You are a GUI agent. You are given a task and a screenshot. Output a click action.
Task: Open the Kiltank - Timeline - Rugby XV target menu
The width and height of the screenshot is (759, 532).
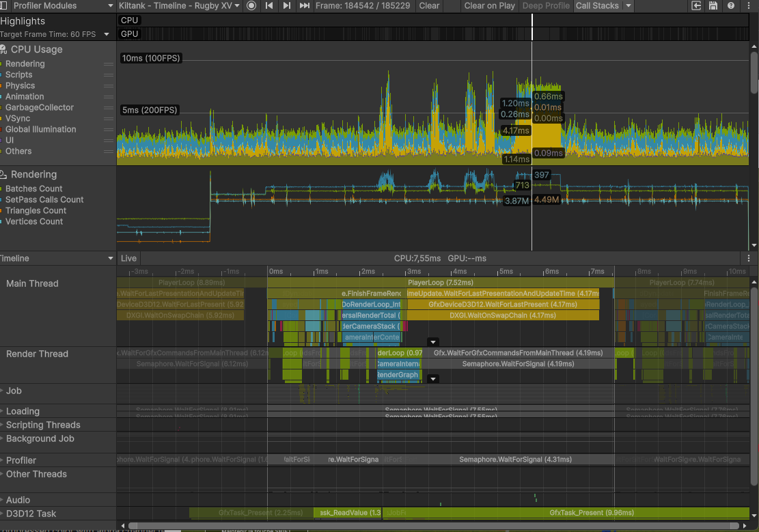tap(178, 6)
